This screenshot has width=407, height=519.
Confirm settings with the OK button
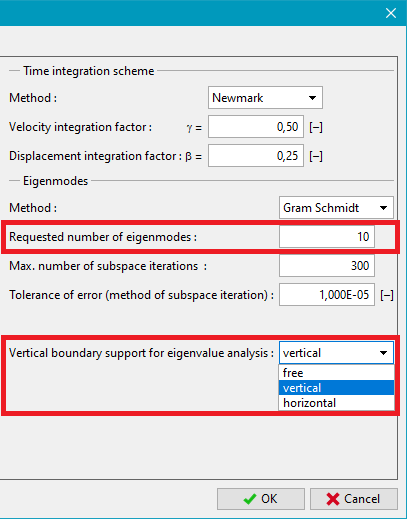point(261,499)
